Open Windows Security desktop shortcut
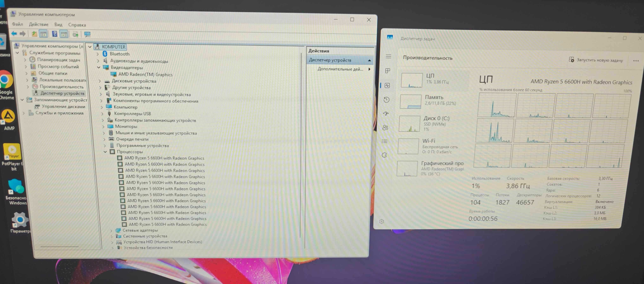This screenshot has width=644, height=284. pos(16,192)
